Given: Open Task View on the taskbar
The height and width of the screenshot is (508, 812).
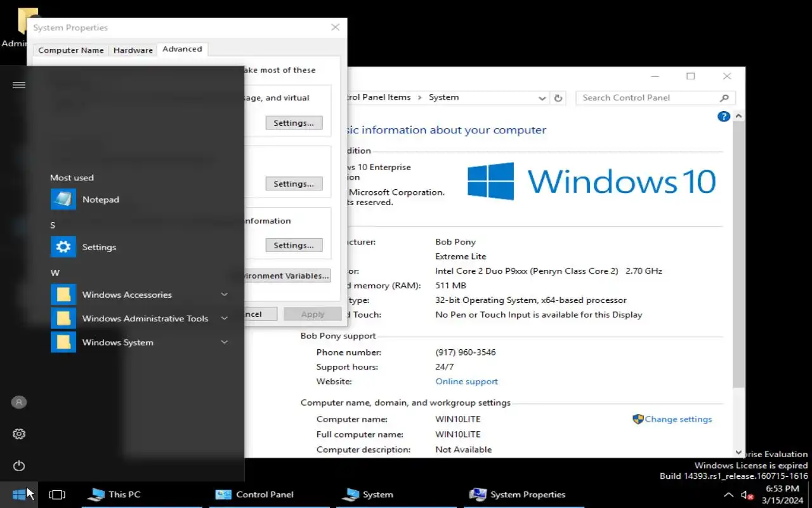Looking at the screenshot, I should pyautogui.click(x=57, y=494).
